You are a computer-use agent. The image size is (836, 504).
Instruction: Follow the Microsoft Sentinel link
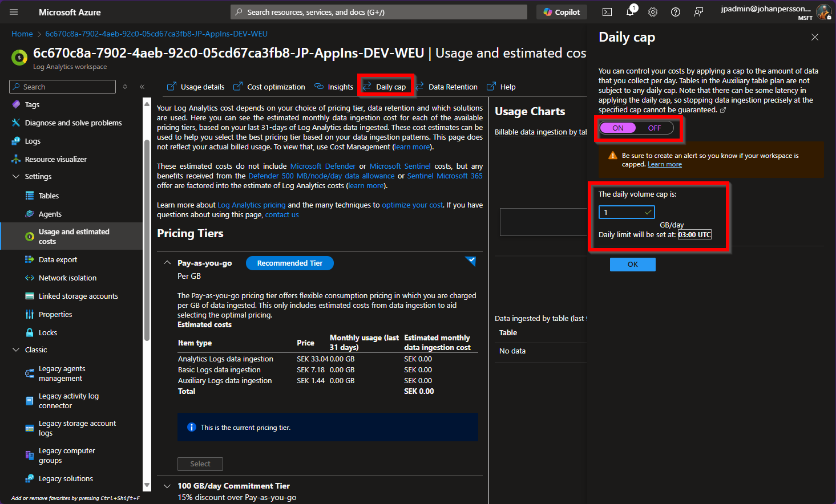(x=400, y=166)
